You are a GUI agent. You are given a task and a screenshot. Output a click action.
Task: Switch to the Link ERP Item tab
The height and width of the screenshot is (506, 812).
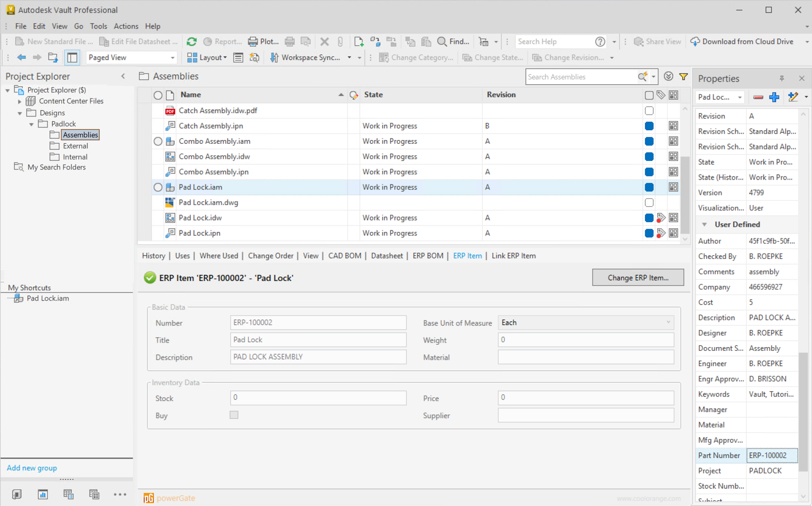514,256
